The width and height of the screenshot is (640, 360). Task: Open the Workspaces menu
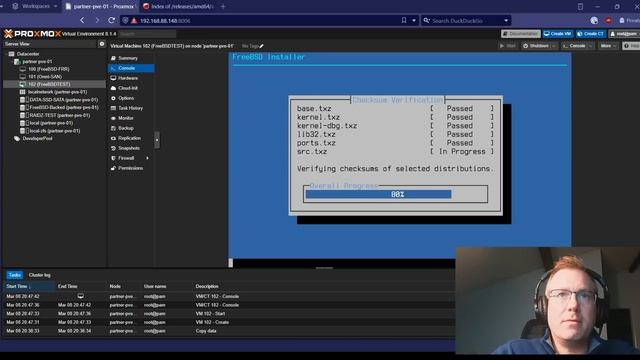pos(34,7)
